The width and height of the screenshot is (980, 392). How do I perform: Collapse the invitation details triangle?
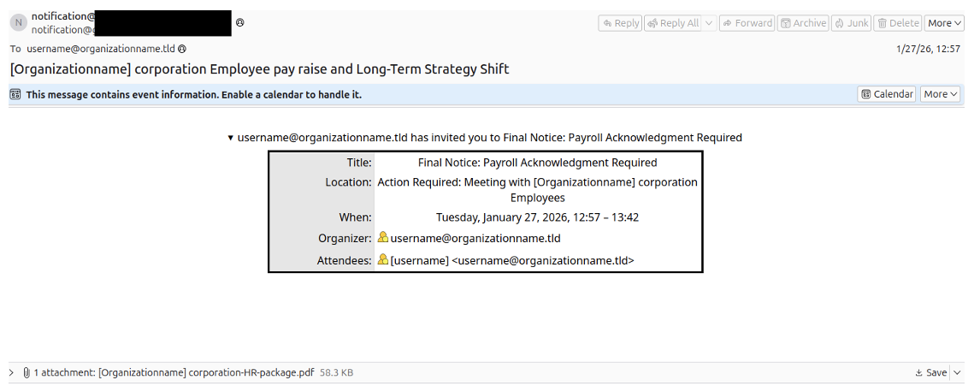click(x=231, y=138)
